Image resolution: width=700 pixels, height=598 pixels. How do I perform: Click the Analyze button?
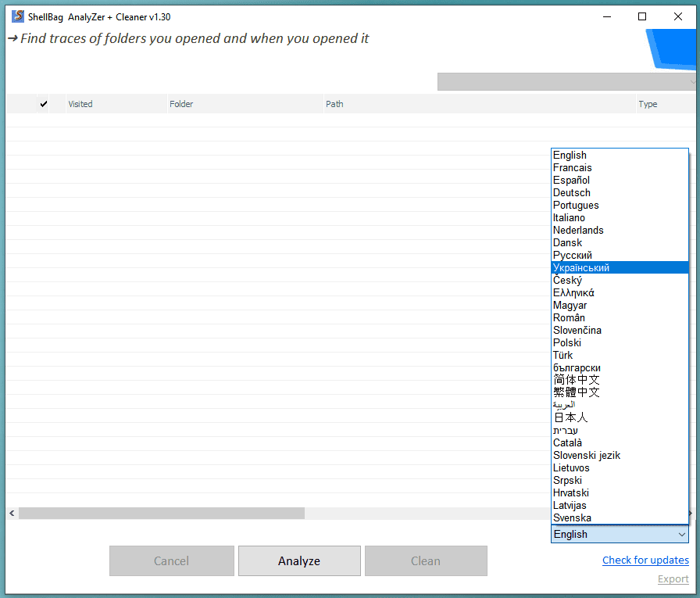299,561
